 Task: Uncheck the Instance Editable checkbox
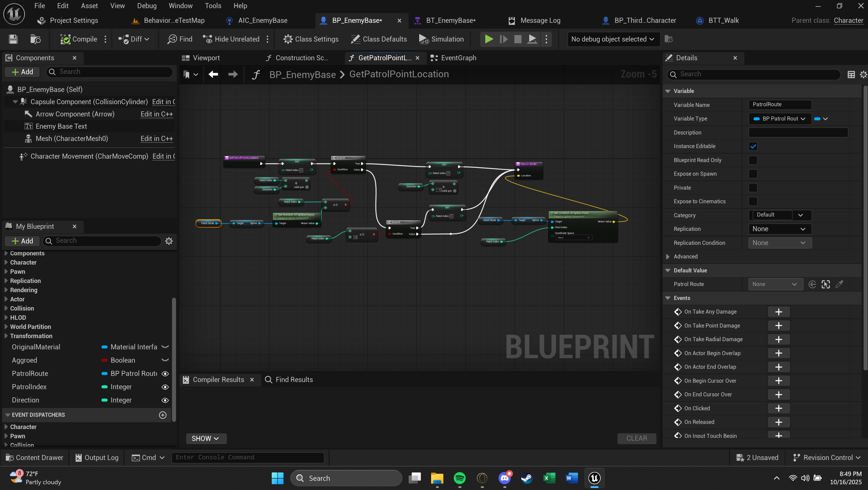pyautogui.click(x=753, y=146)
